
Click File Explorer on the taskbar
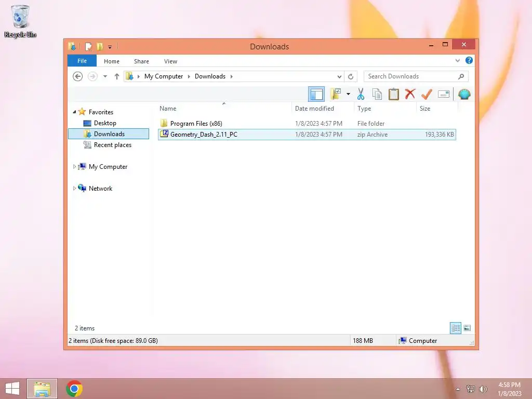[42, 389]
